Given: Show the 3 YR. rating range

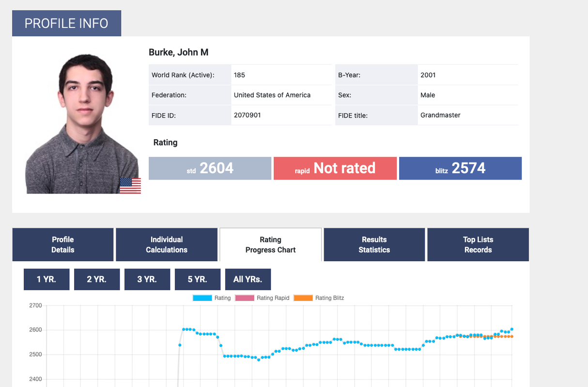Looking at the screenshot, I should 147,280.
